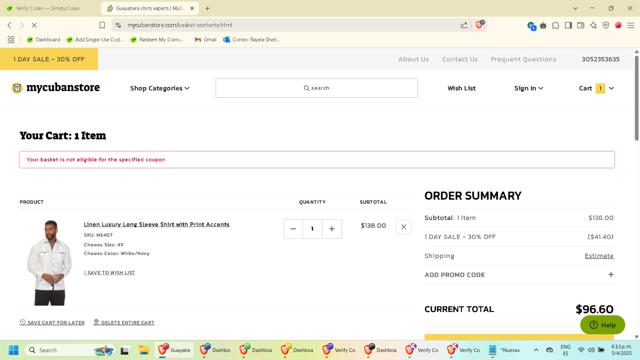Add a new browser tab

point(207,8)
